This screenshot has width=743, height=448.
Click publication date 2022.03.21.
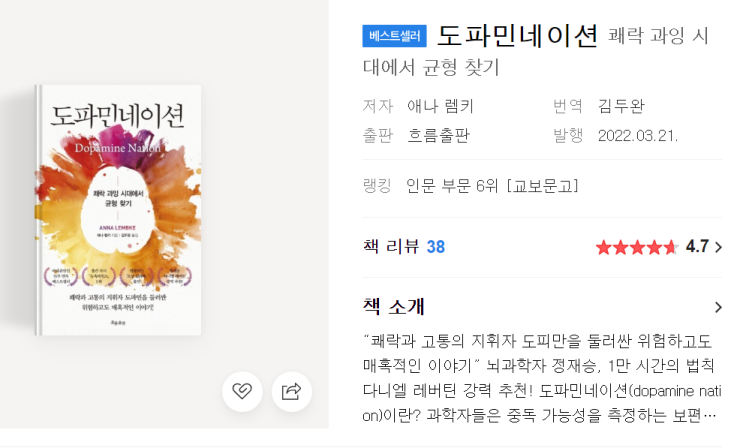pyautogui.click(x=638, y=136)
